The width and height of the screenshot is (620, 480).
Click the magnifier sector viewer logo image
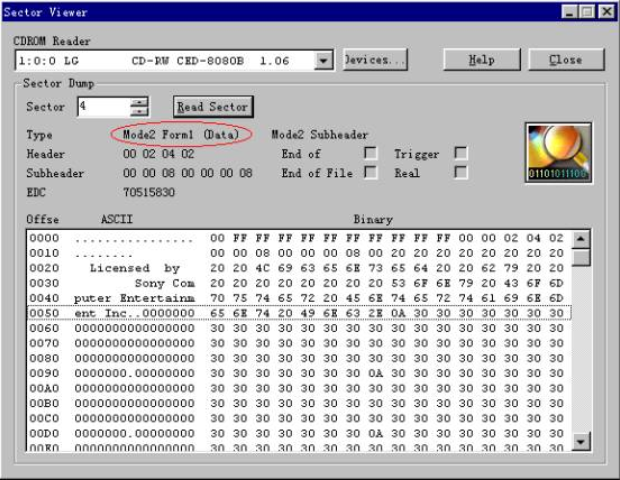(558, 153)
